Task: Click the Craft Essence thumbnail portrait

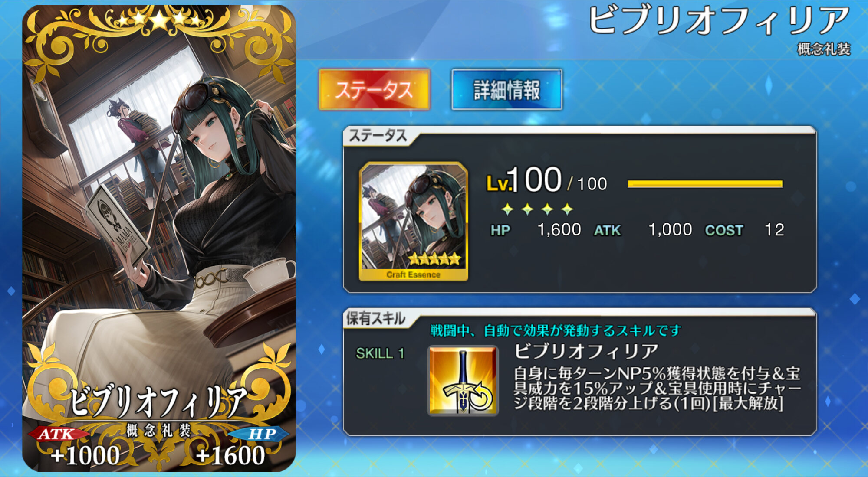Action: [413, 221]
